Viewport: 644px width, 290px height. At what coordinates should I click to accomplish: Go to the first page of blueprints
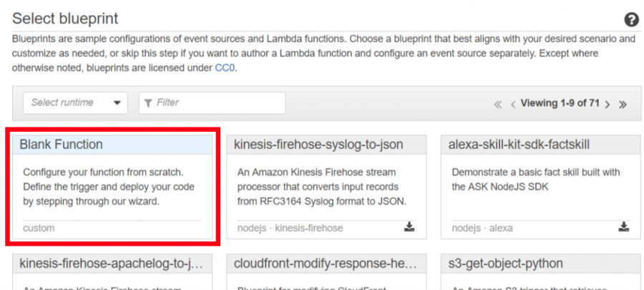point(498,105)
